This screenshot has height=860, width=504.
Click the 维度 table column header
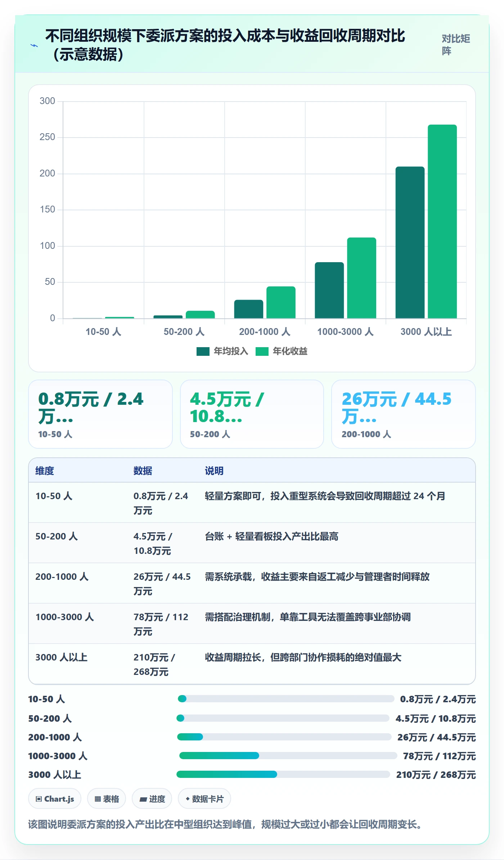click(x=45, y=471)
